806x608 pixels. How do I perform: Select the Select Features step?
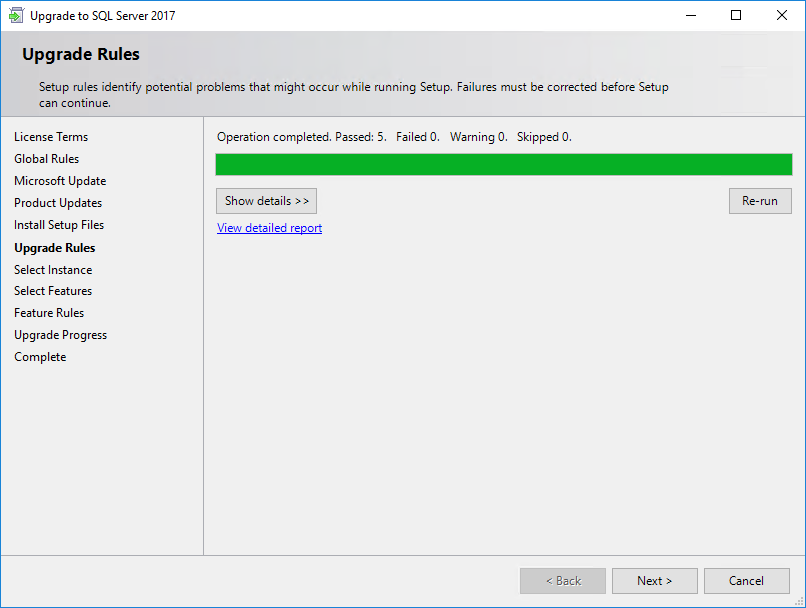click(53, 291)
